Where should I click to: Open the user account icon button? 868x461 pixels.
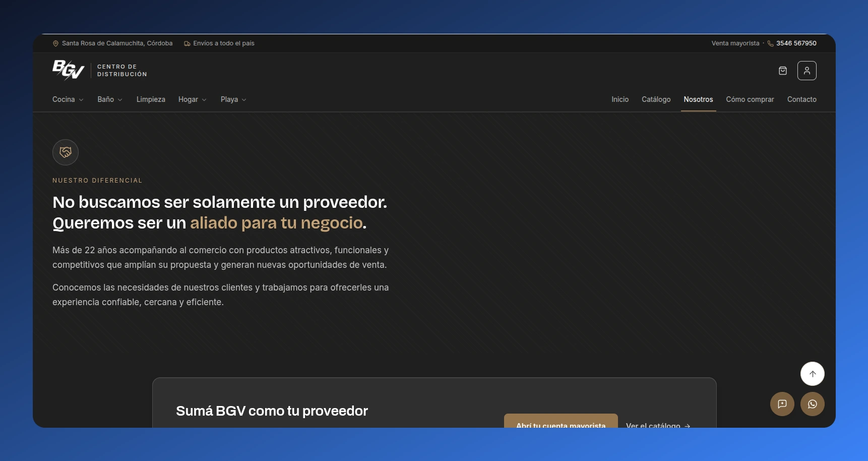pos(807,71)
